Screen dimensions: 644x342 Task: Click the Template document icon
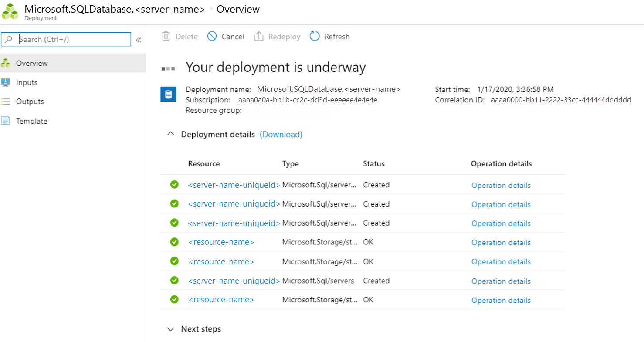pos(6,121)
